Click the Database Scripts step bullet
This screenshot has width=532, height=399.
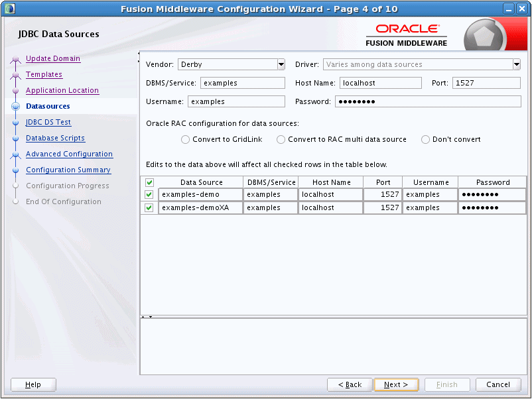click(x=15, y=139)
